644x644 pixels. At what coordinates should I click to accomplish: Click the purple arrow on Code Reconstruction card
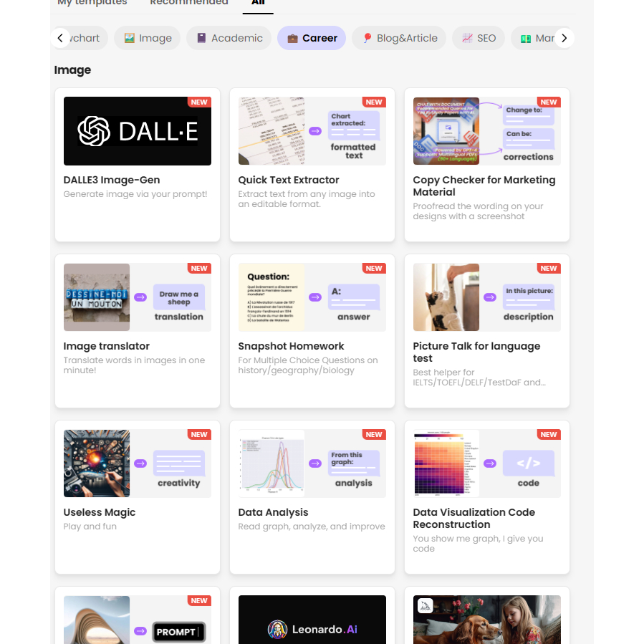coord(490,463)
